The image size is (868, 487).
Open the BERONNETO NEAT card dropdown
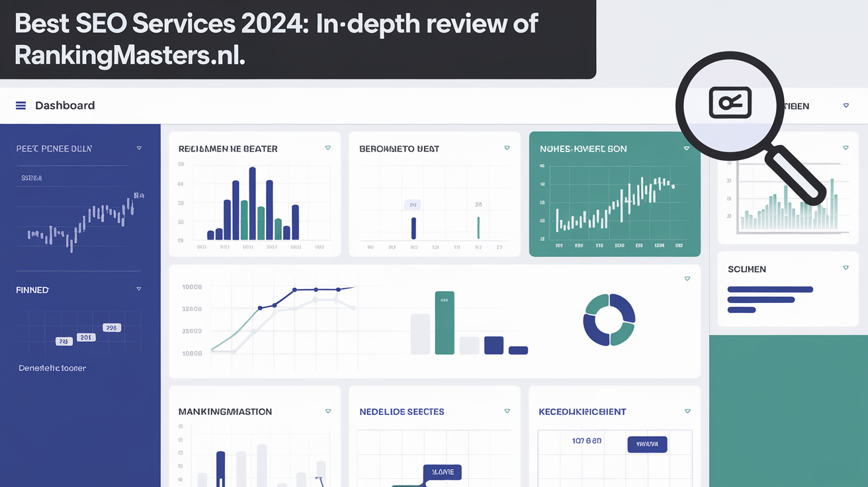(x=507, y=148)
